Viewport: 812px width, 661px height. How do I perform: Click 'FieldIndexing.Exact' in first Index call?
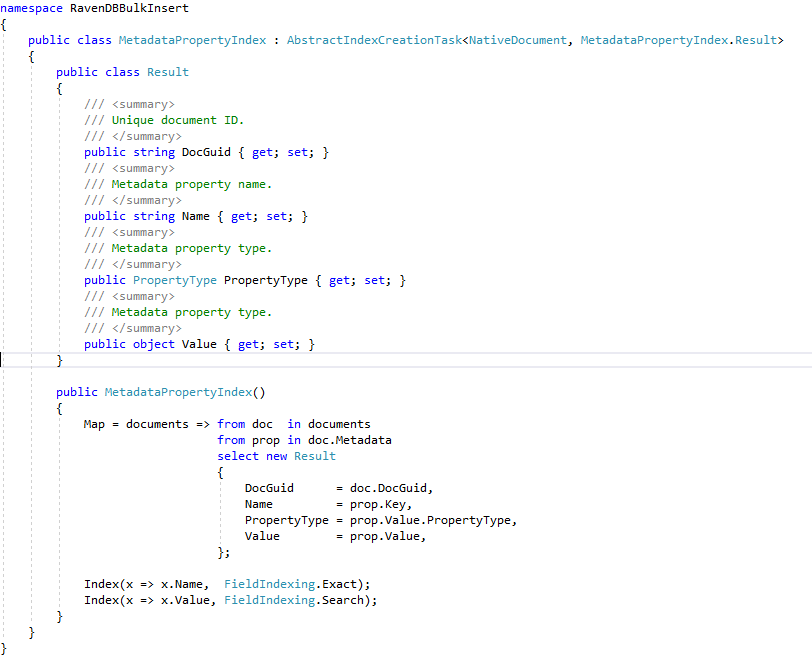291,584
